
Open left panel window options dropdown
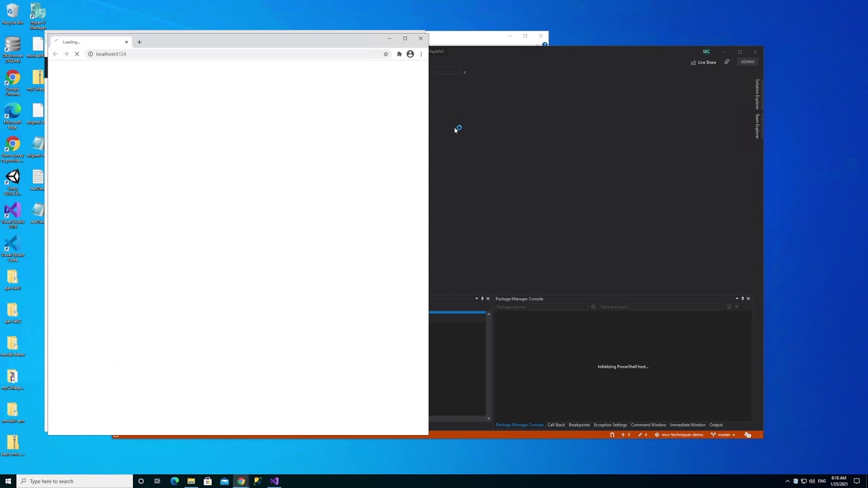click(477, 299)
